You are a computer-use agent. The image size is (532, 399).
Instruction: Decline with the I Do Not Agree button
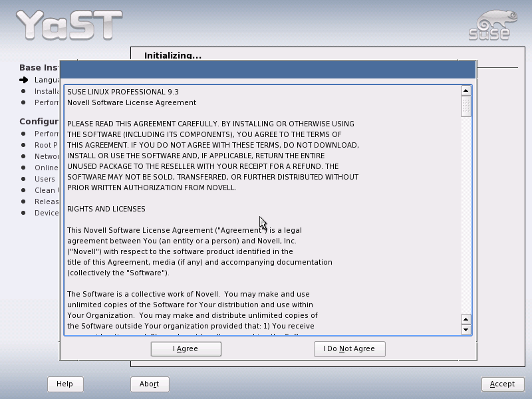pos(350,348)
